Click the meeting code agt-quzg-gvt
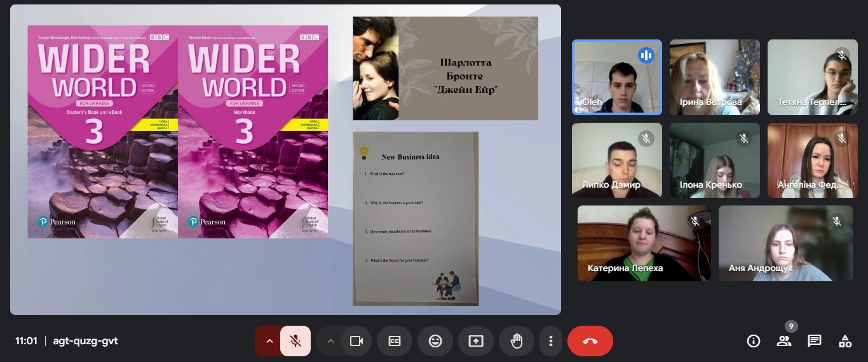 pyautogui.click(x=85, y=341)
